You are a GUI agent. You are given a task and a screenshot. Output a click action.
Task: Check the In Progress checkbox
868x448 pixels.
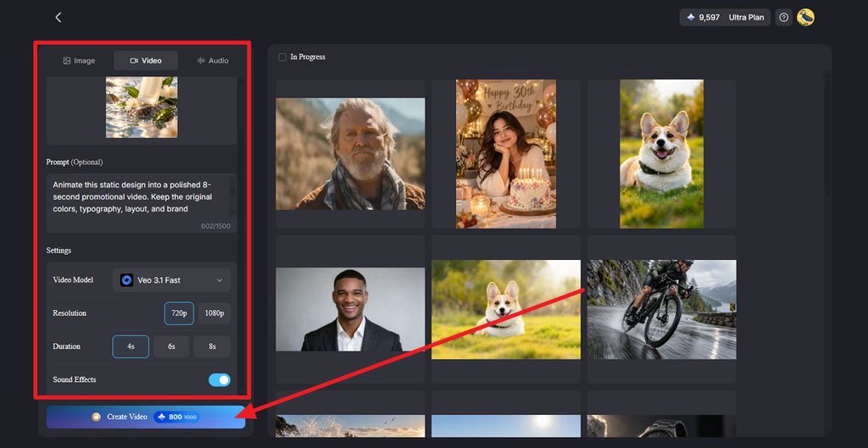tap(282, 57)
